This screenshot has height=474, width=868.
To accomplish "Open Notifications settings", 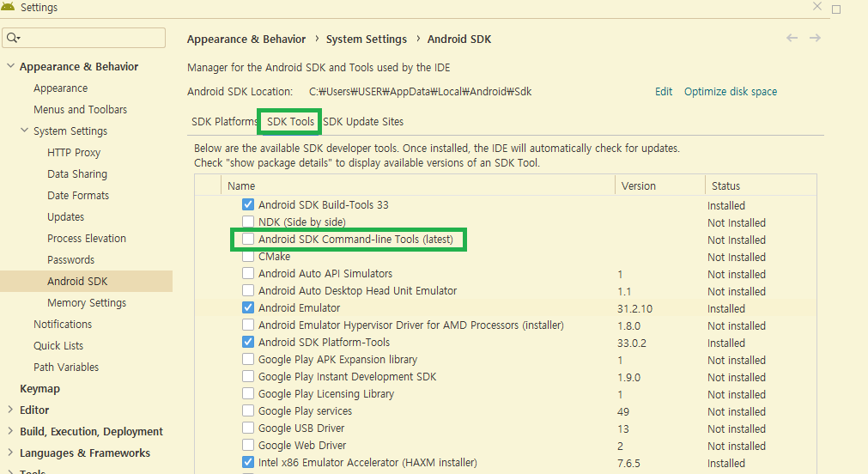I will 63,324.
